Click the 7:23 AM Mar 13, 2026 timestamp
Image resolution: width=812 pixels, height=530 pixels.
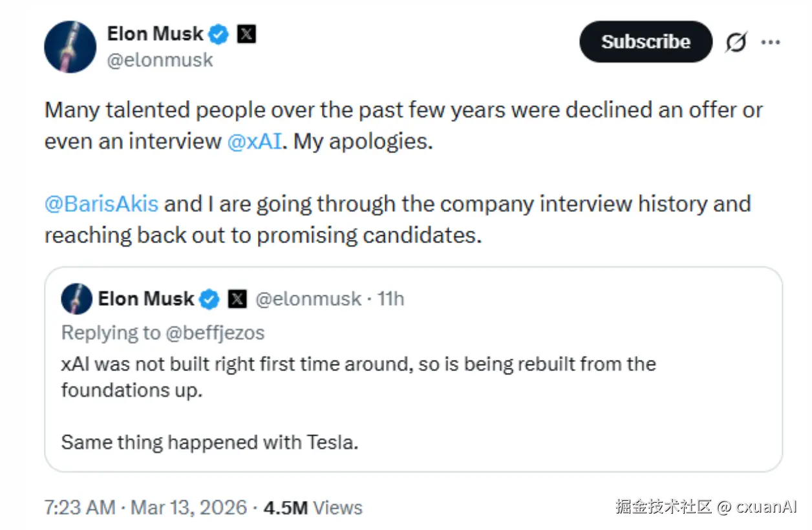(145, 507)
